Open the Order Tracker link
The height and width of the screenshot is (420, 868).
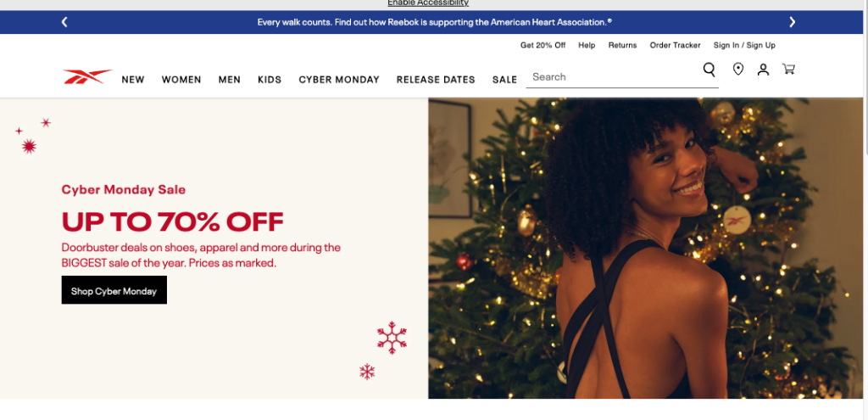point(676,46)
